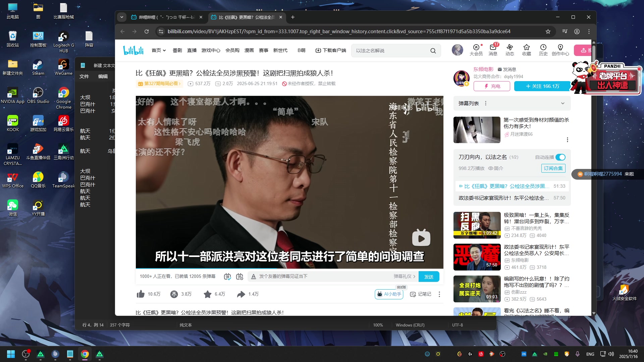644x362 pixels.
Task: Open the 收藏 favorites icon in header
Action: point(527,50)
